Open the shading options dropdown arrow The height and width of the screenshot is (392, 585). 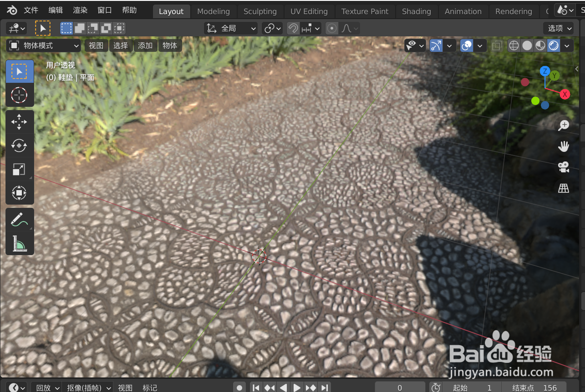pyautogui.click(x=567, y=45)
